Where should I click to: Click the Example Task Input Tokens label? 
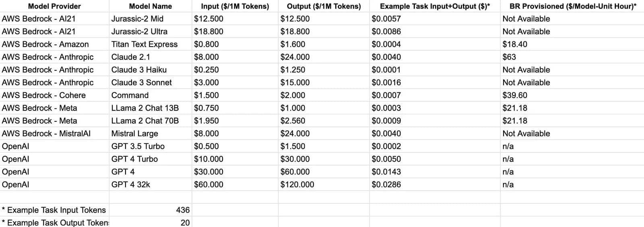pyautogui.click(x=54, y=210)
